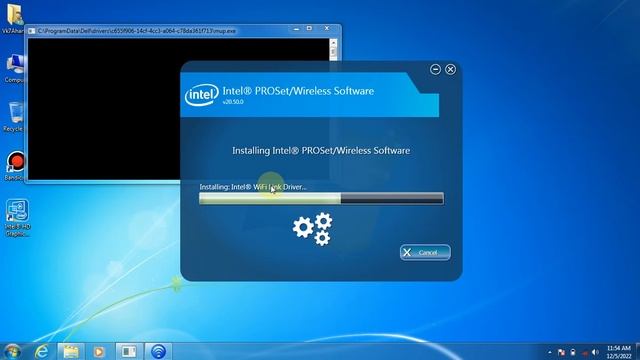Screen dimensions: 640x360
Task: Click 'Installing: Intel WiFi Link Driver...' status text
Action: 253,187
